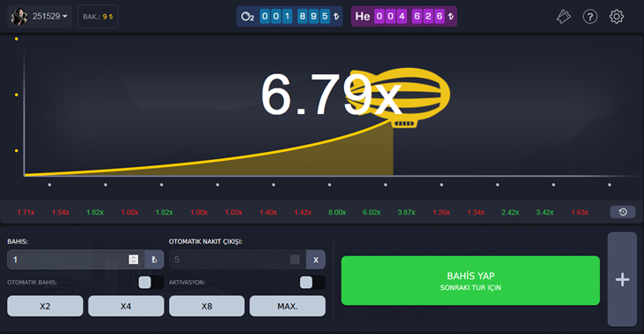Click the plus icon to add bet panel
Viewport: 644px width, 334px height.
[622, 279]
